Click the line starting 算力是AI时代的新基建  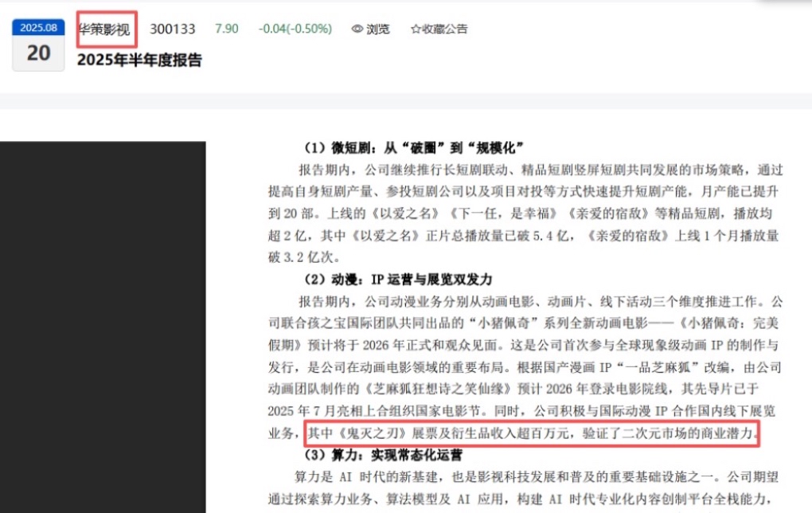(x=537, y=477)
